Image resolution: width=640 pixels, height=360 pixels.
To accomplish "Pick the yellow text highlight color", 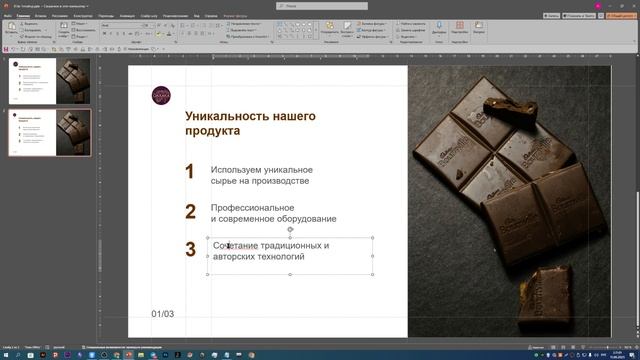I will pyautogui.click(x=158, y=34).
